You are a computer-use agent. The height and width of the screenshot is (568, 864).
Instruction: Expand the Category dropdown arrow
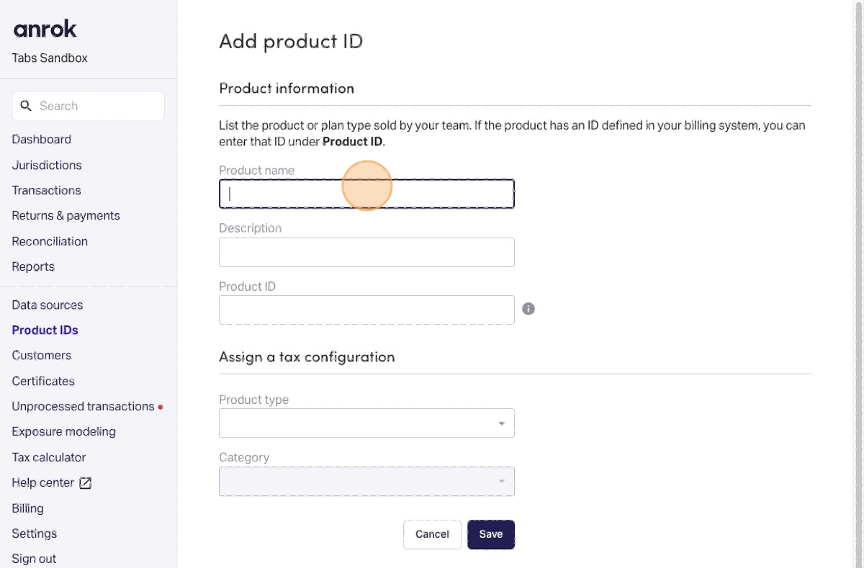click(501, 482)
